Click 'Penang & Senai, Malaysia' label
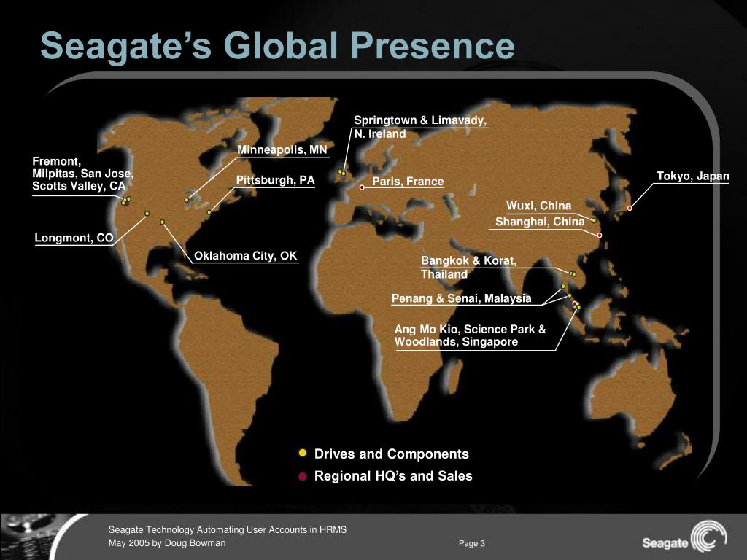Viewport: 747px width, 560px height. (461, 298)
